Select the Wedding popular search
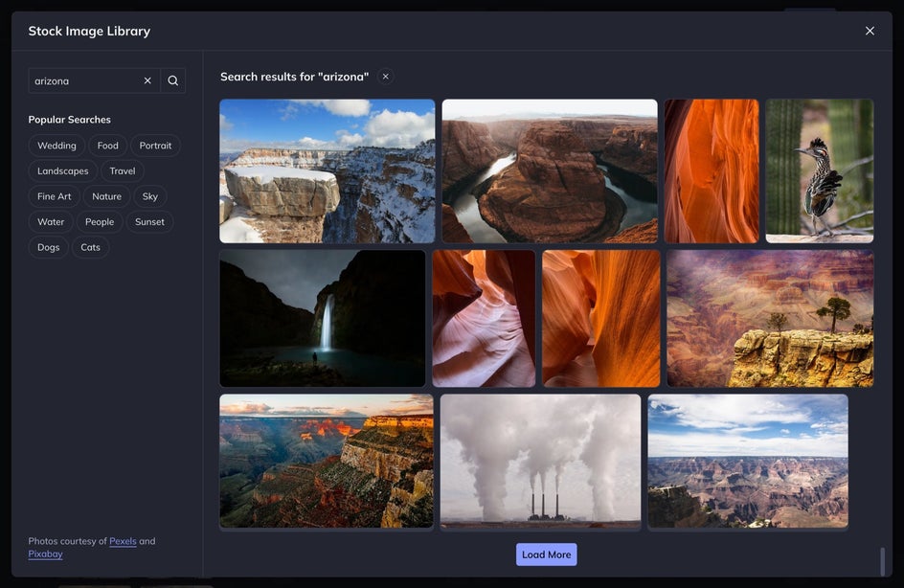 (56, 146)
